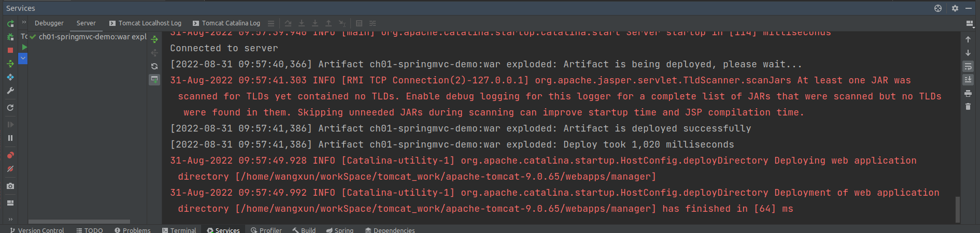Print the console output
Viewport: 980px width, 233px height.
[968, 93]
